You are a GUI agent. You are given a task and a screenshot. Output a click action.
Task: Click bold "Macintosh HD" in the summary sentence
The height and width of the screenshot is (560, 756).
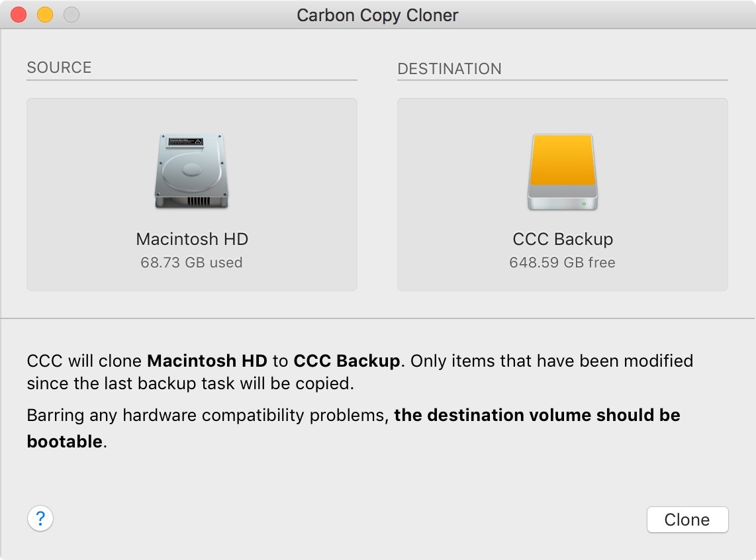pyautogui.click(x=207, y=361)
